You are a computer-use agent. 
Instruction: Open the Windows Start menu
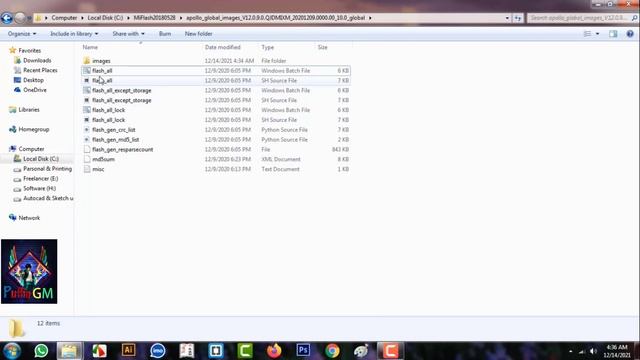[x=12, y=351]
